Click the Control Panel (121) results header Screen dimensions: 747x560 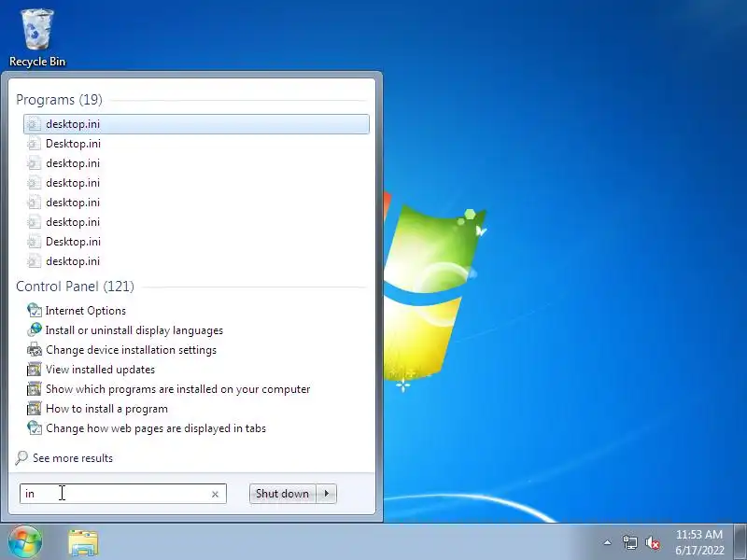[x=75, y=287]
